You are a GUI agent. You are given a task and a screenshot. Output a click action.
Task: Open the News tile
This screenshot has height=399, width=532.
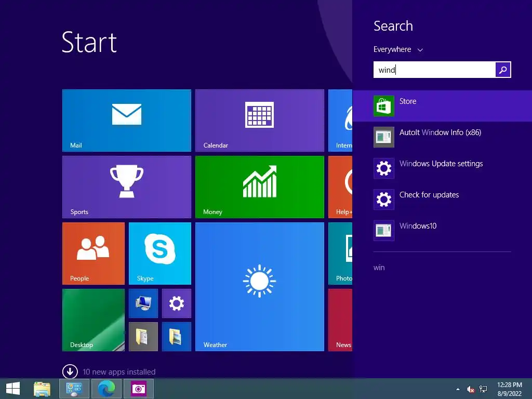point(340,320)
